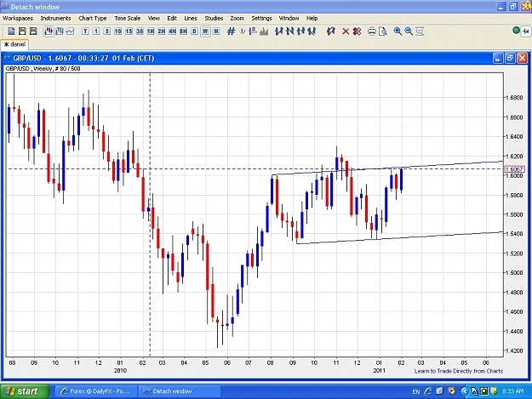Click the 8:33 AM taskbar clock
Image resolution: width=532 pixels, height=399 pixels.
(x=513, y=391)
